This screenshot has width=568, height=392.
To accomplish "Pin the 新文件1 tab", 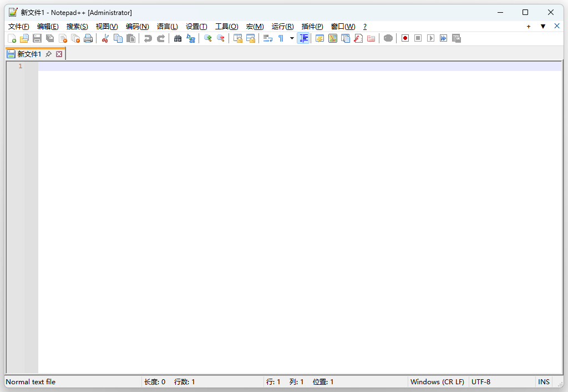I will (x=49, y=54).
